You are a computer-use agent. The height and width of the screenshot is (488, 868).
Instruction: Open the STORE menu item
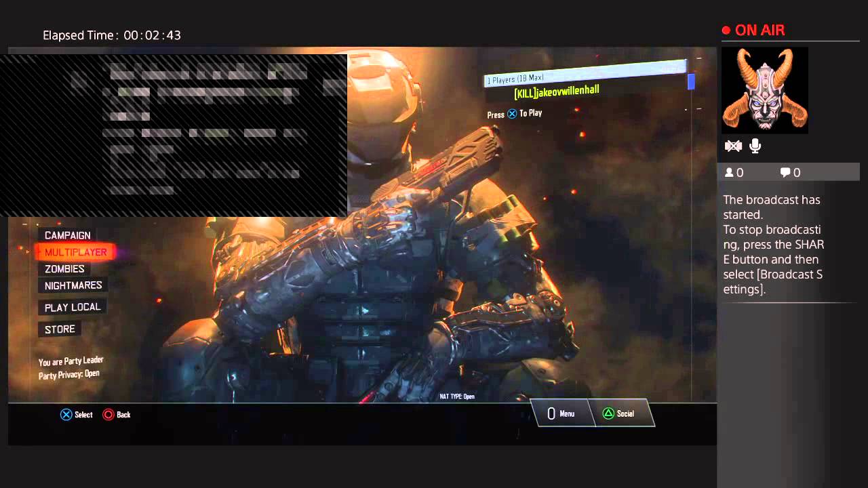coord(60,329)
